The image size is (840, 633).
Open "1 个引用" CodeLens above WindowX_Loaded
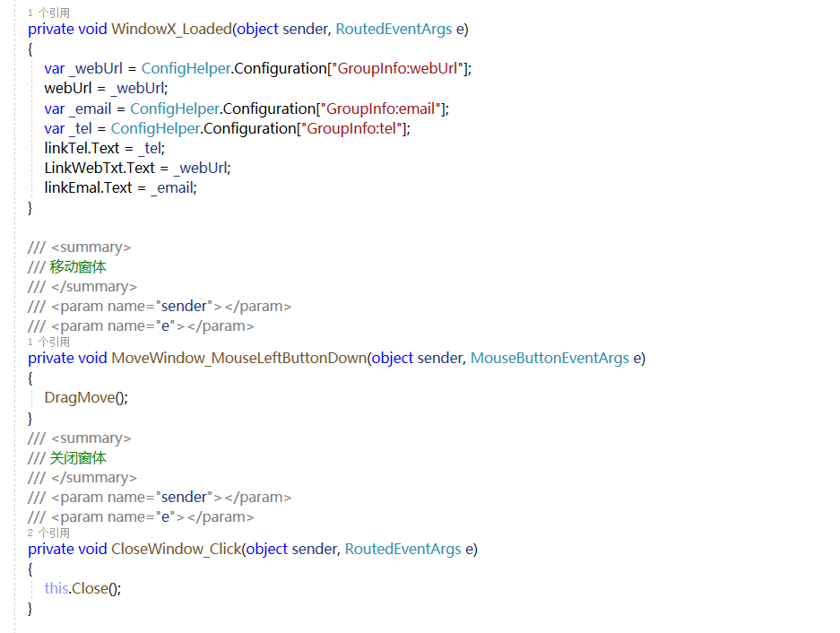[x=48, y=13]
